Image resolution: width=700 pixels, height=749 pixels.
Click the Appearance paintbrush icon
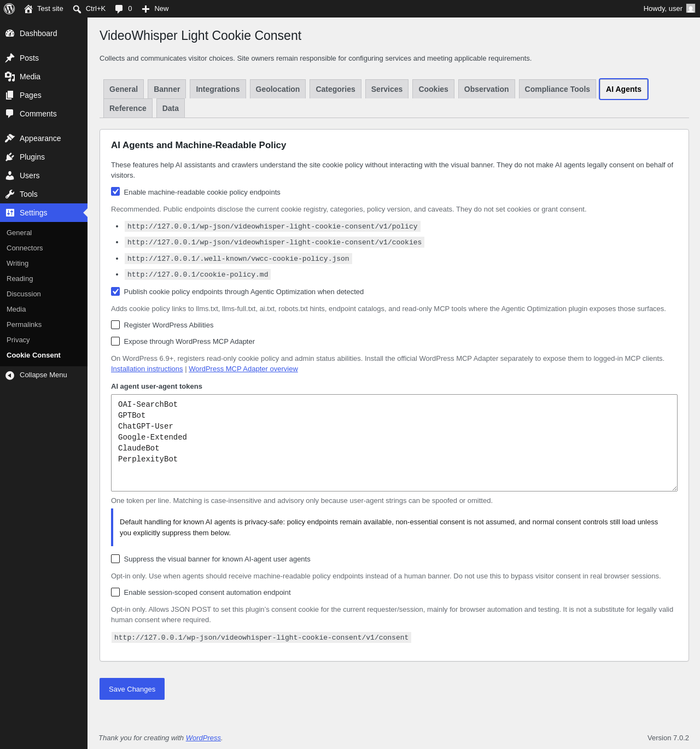coord(10,138)
